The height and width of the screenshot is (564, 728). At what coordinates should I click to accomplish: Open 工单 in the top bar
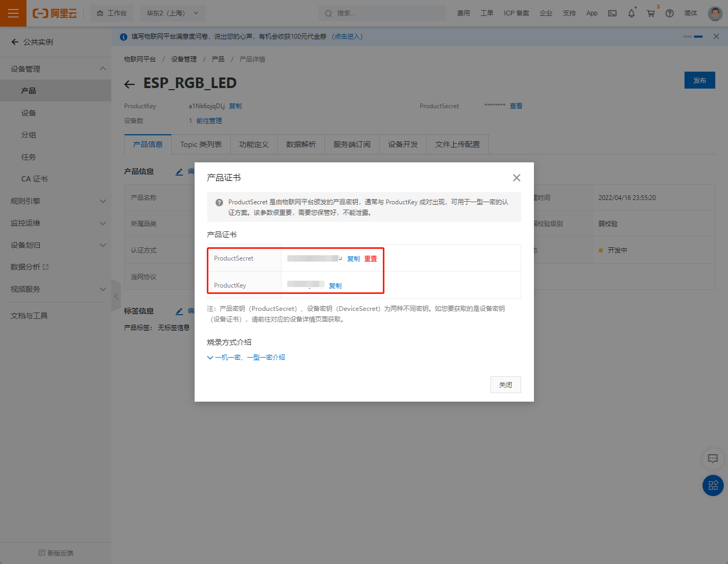tap(487, 13)
